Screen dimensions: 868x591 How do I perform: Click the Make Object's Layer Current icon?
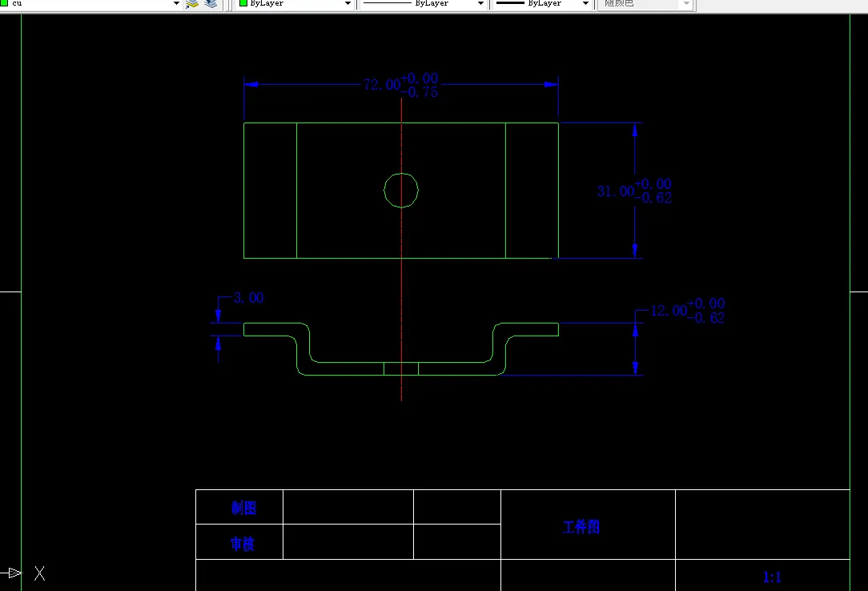[x=191, y=4]
